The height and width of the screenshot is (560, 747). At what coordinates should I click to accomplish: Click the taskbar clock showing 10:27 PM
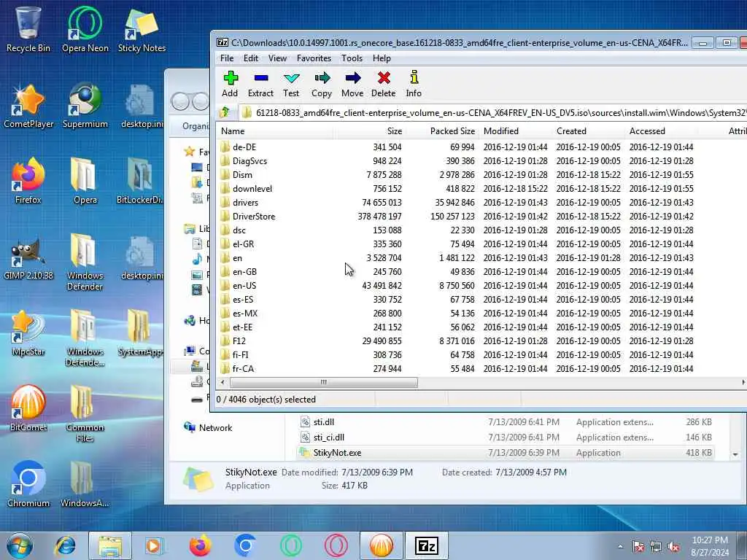pos(710,546)
